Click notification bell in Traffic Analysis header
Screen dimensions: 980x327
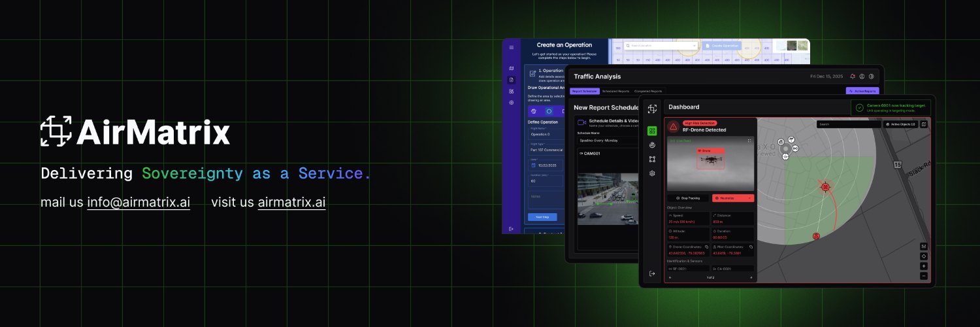(x=853, y=77)
